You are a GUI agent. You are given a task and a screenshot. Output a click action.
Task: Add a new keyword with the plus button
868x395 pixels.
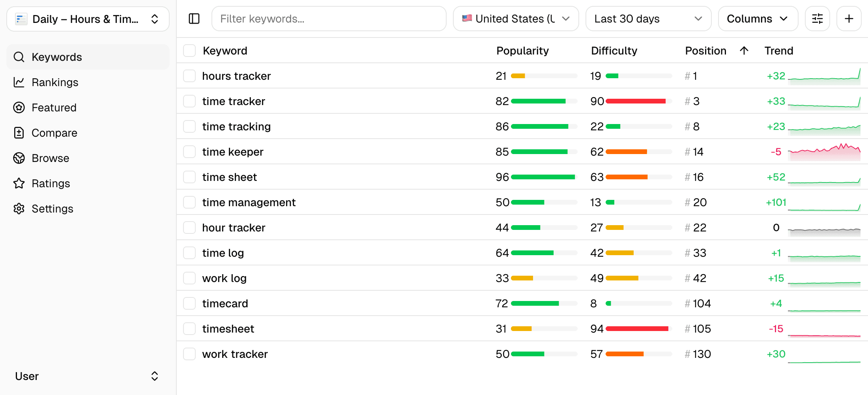point(849,19)
